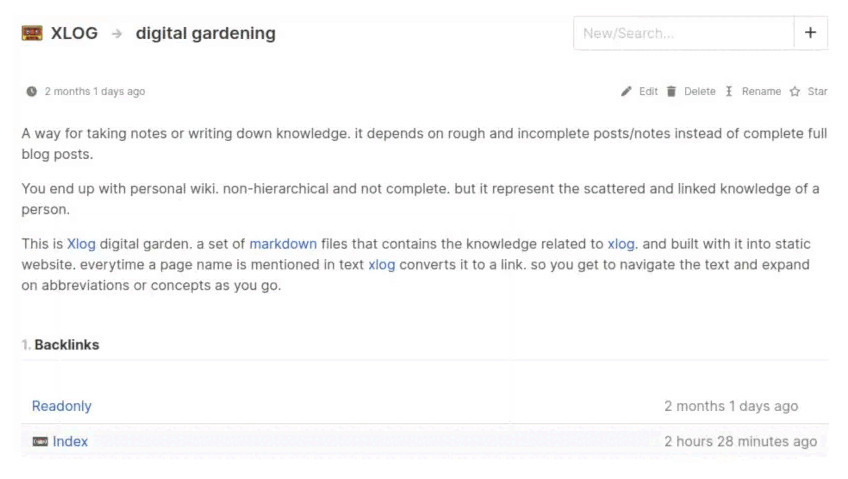Focus the New/Search input field
Viewport: 848px width, 479px height.
click(683, 33)
